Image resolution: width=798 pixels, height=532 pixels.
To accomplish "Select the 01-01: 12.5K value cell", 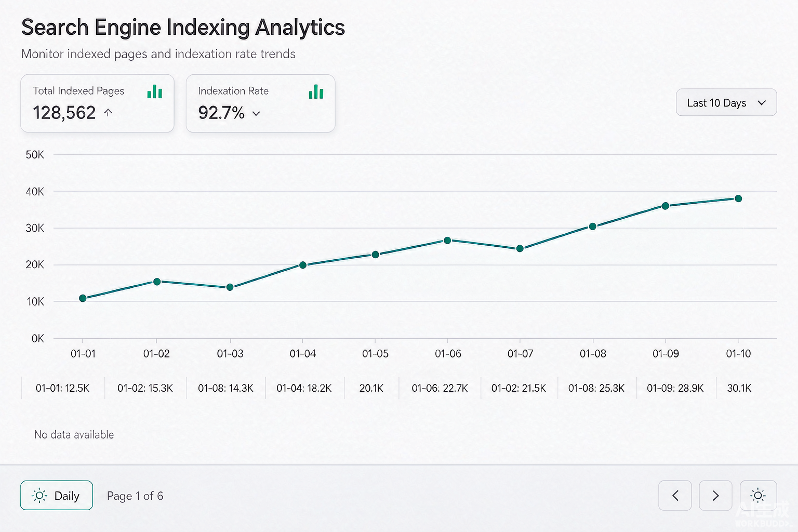I will point(63,388).
